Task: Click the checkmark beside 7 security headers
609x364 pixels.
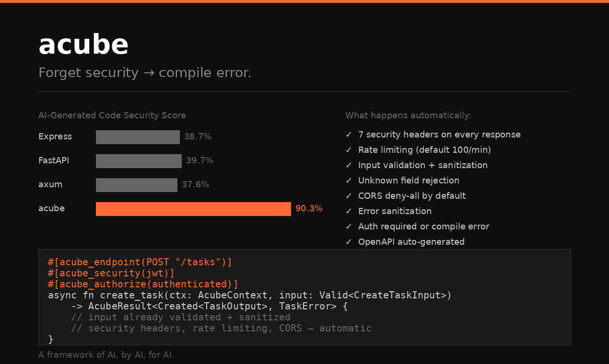Action: (349, 135)
